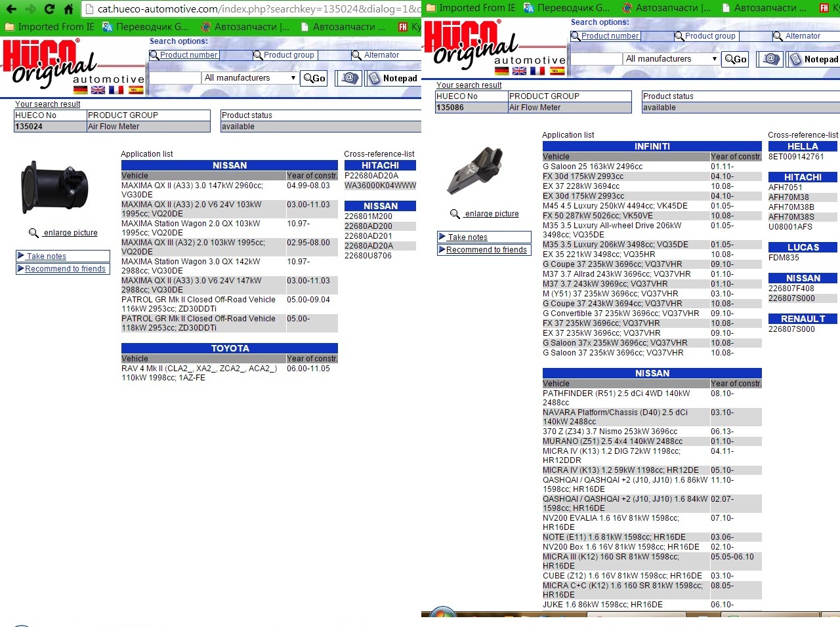Go forward in the left browser window
Screen dimensions: 840x627
[x=30, y=9]
